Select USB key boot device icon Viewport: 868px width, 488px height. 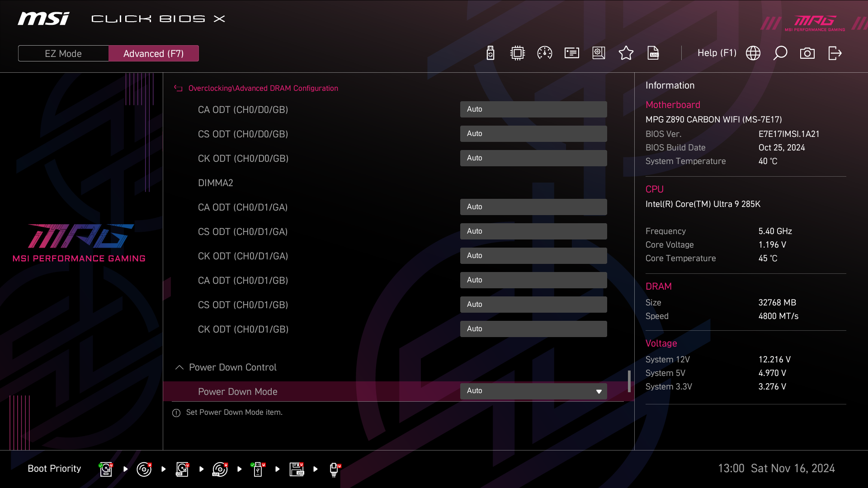(258, 469)
